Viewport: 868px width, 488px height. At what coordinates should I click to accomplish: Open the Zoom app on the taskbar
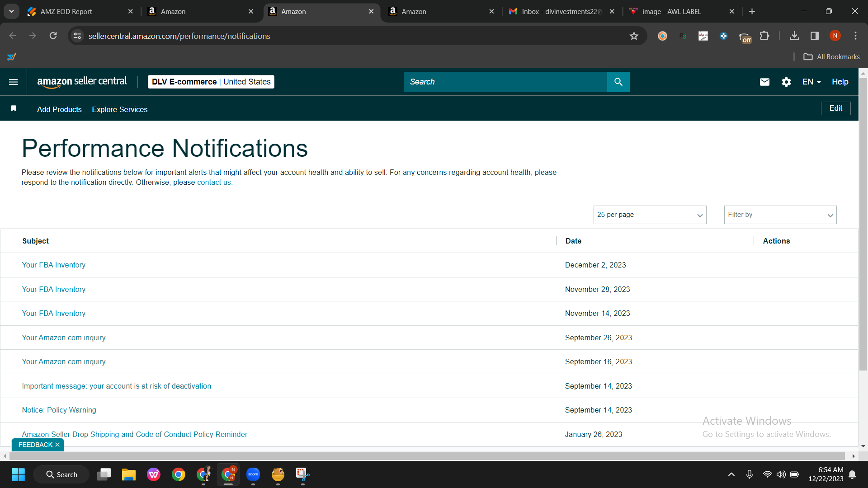[x=253, y=474]
